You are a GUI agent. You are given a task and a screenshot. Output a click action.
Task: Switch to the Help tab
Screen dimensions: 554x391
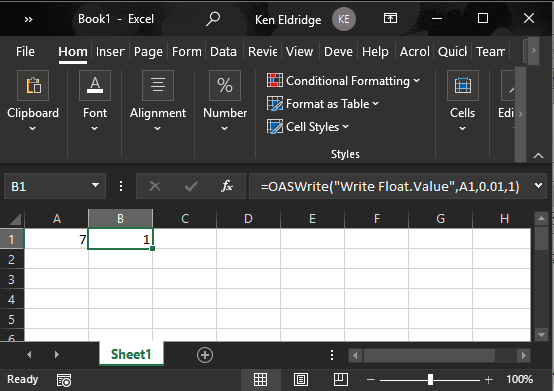(x=375, y=52)
